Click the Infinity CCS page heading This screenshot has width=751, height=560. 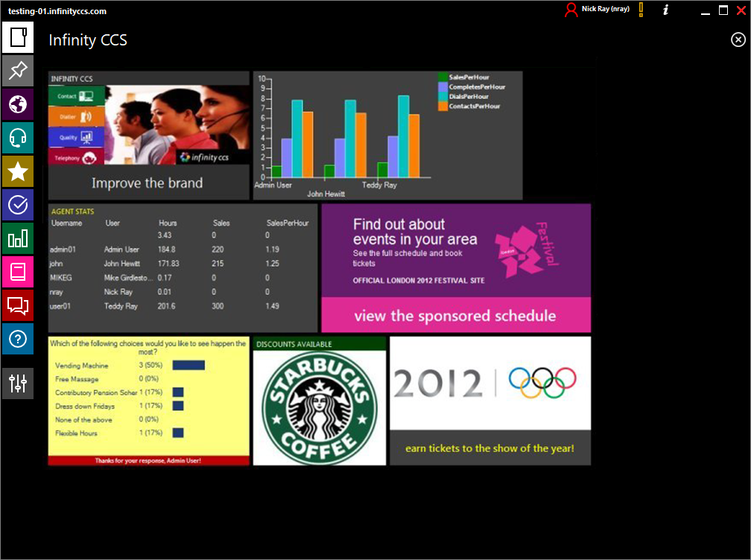88,40
